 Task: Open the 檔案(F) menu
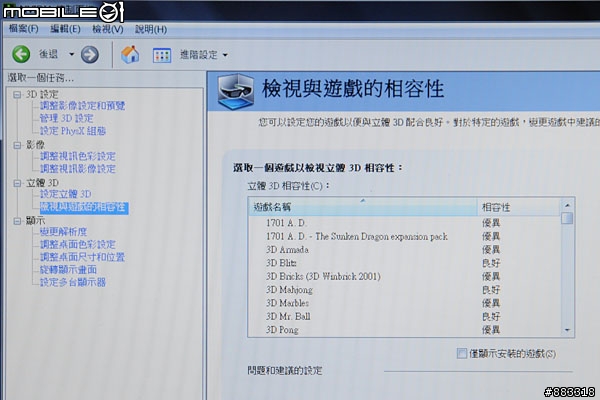[24, 28]
